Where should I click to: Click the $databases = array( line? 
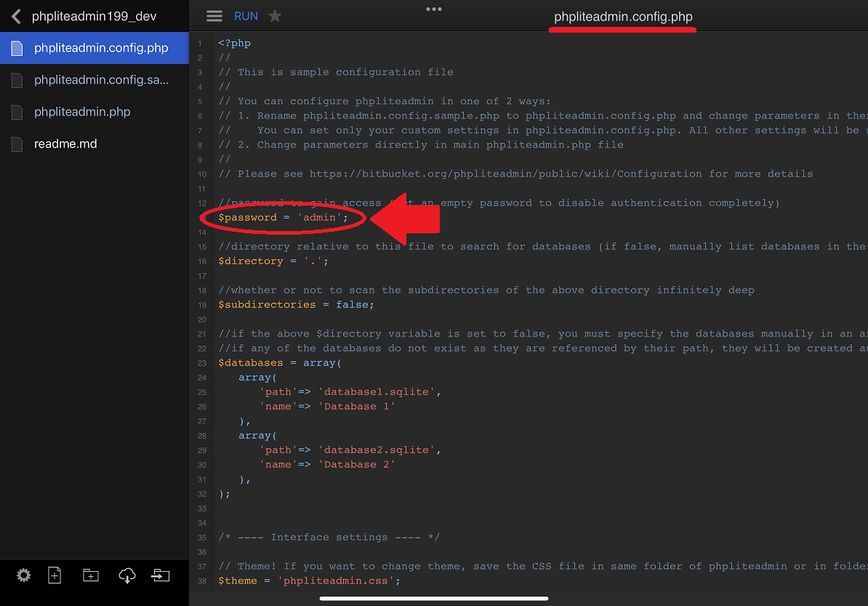tap(280, 363)
